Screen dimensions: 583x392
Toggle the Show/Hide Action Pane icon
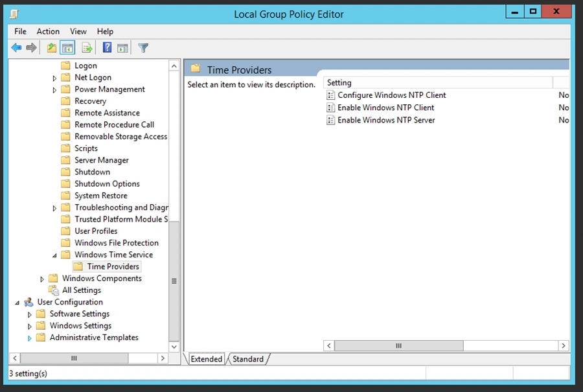pos(122,47)
